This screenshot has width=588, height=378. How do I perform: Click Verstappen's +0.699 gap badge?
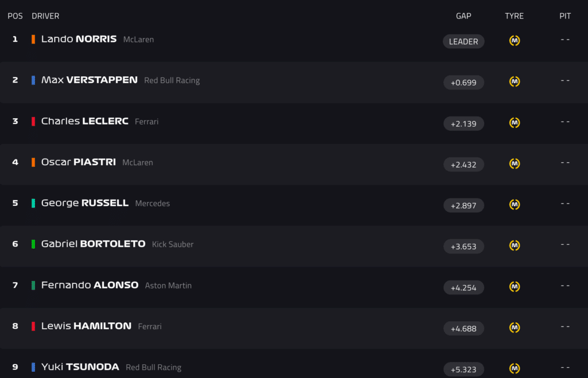coord(463,83)
